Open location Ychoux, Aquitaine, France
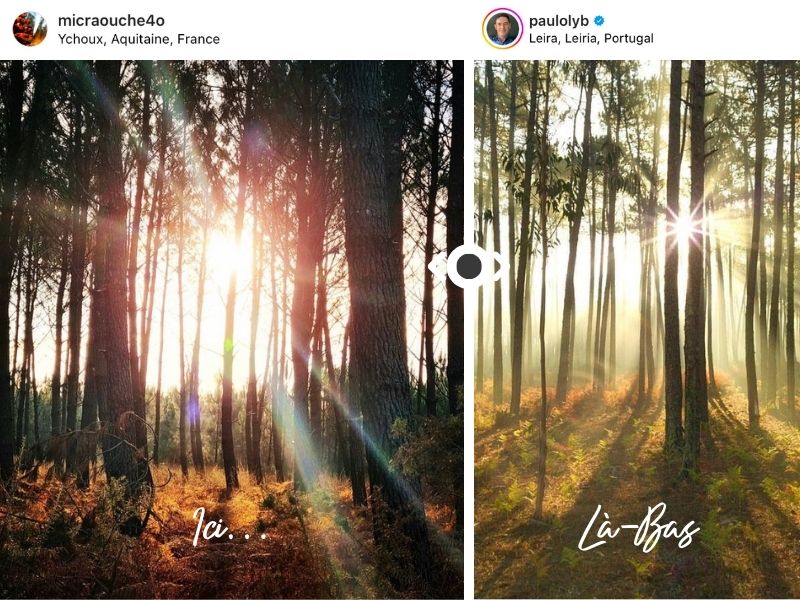This screenshot has height=600, width=800. click(x=139, y=39)
